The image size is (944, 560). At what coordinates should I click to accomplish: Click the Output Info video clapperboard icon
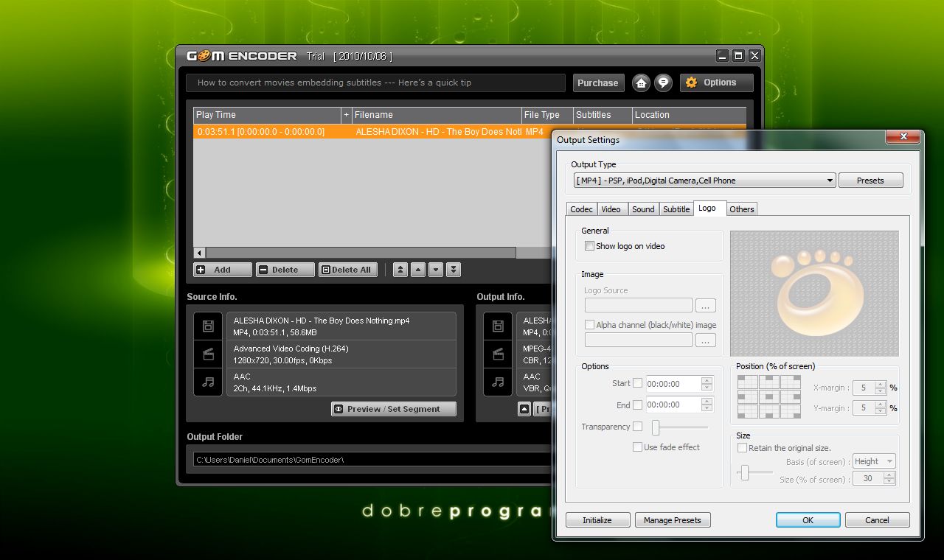pyautogui.click(x=498, y=354)
